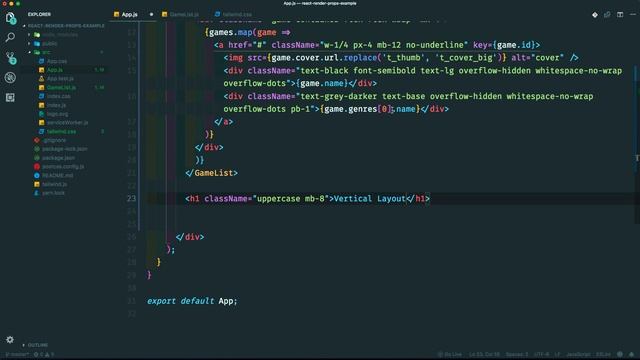640x360 pixels.
Task: Click the 't_cover_big' string in code
Action: click(466, 58)
